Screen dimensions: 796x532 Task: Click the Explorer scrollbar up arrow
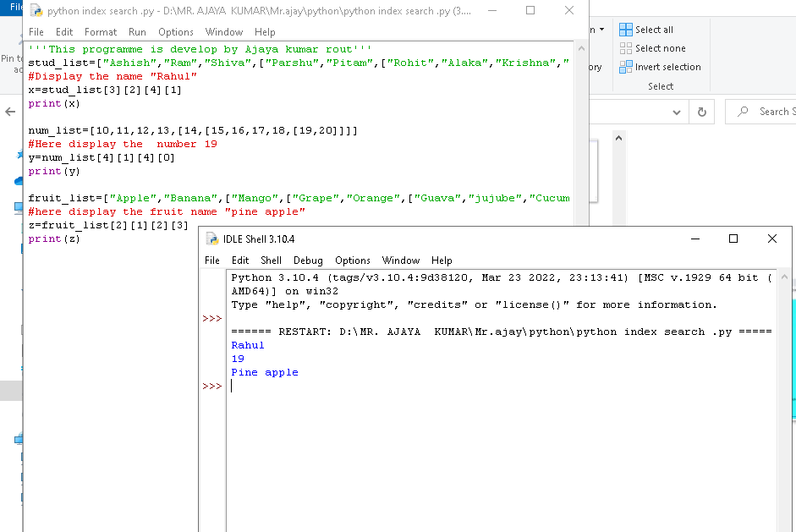(x=618, y=138)
